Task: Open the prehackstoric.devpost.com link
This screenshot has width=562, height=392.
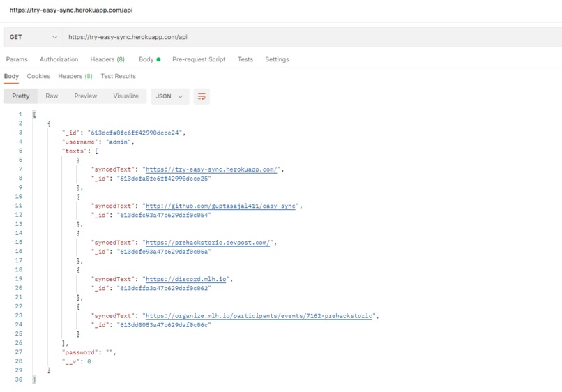Action: tap(208, 243)
